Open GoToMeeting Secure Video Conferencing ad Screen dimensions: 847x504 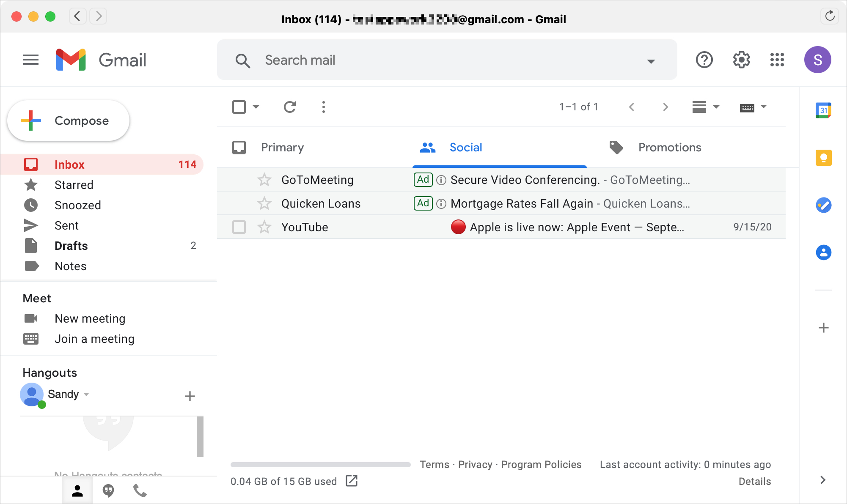(x=501, y=180)
